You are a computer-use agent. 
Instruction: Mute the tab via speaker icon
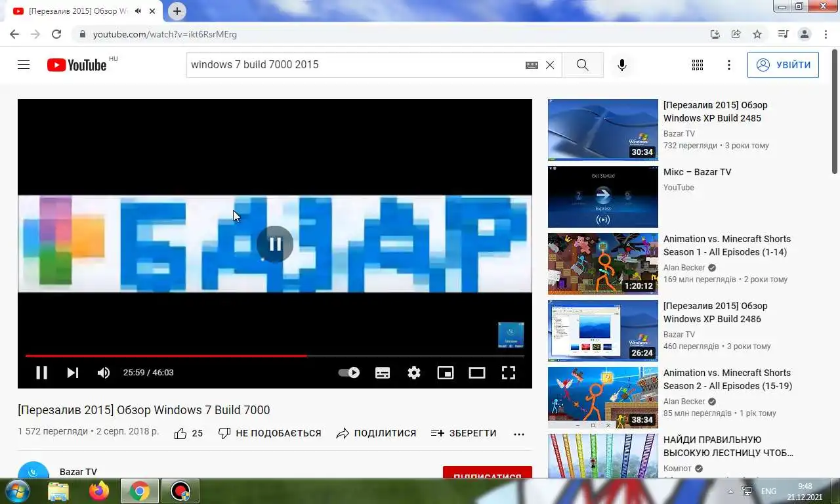pyautogui.click(x=138, y=11)
